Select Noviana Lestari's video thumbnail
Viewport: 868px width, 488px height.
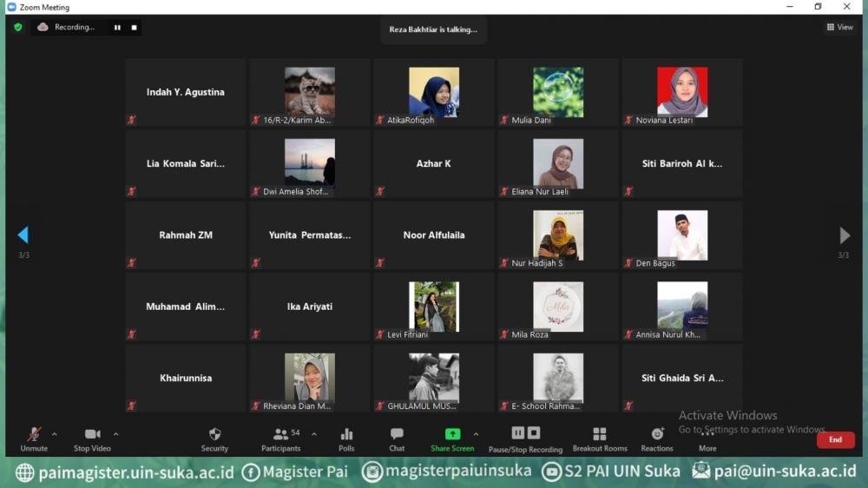click(x=682, y=93)
